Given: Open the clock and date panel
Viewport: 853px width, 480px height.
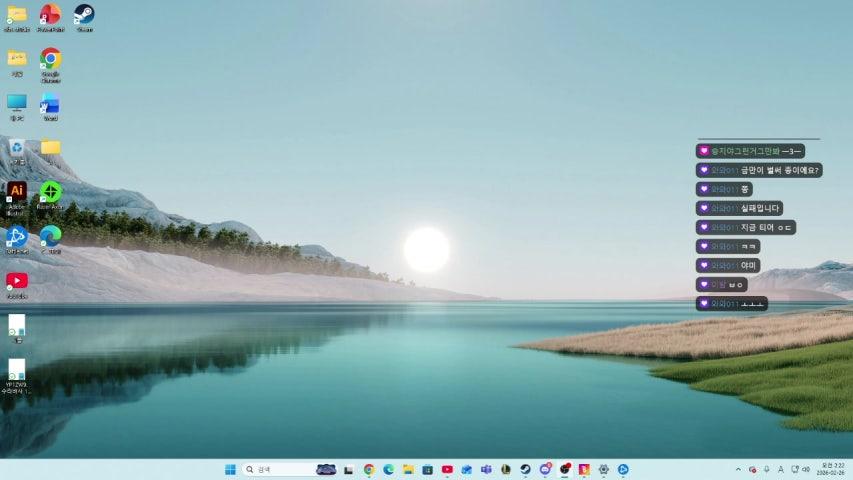Looking at the screenshot, I should [830, 469].
